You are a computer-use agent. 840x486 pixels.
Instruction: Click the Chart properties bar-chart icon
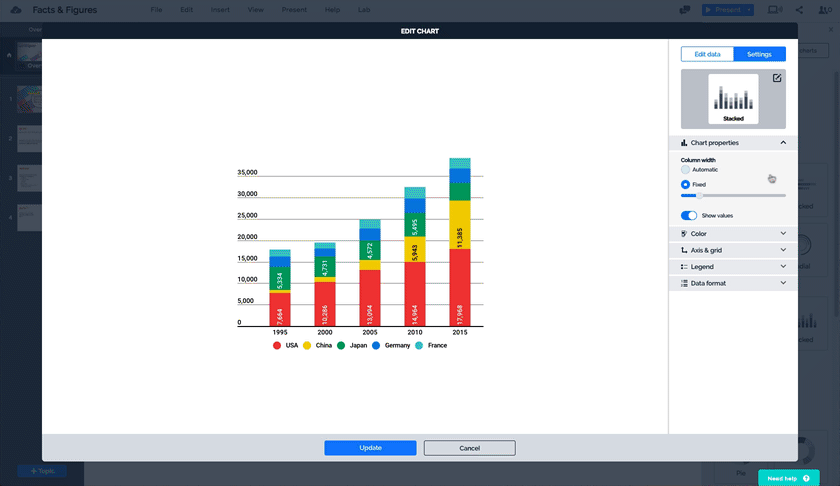coord(684,143)
